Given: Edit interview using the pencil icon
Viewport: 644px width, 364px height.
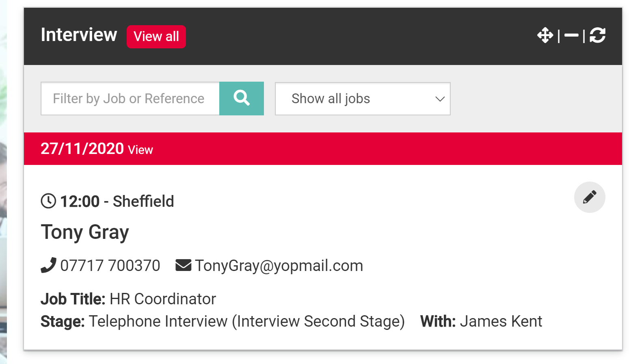Looking at the screenshot, I should (x=590, y=197).
